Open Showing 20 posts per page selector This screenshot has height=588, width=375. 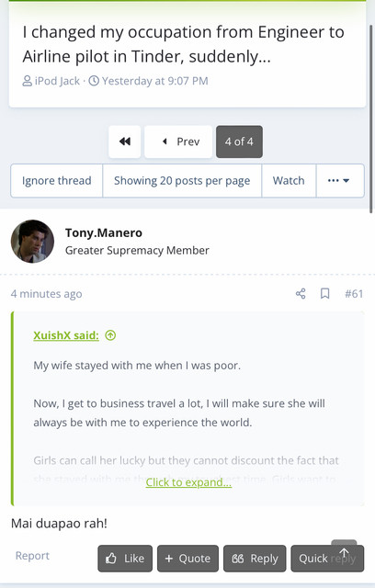click(182, 181)
